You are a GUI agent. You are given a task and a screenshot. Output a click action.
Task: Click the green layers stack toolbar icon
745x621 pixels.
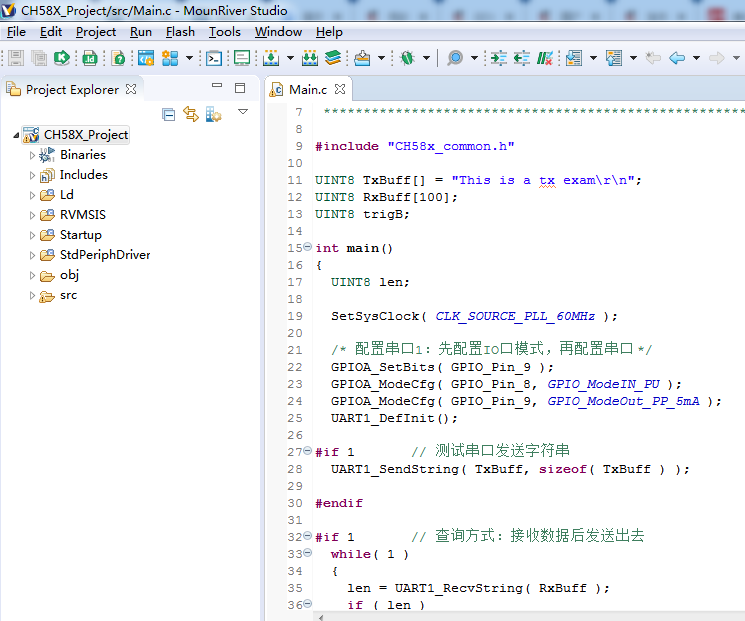333,58
